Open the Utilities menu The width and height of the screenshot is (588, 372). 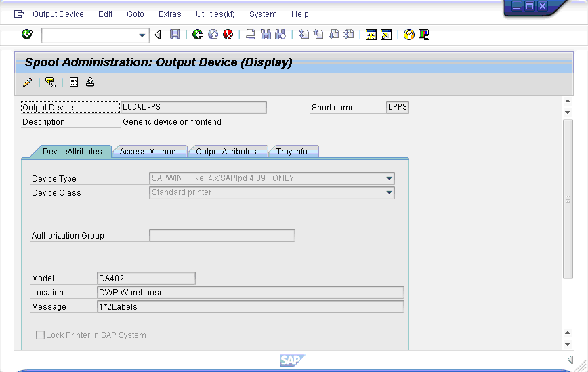[215, 14]
